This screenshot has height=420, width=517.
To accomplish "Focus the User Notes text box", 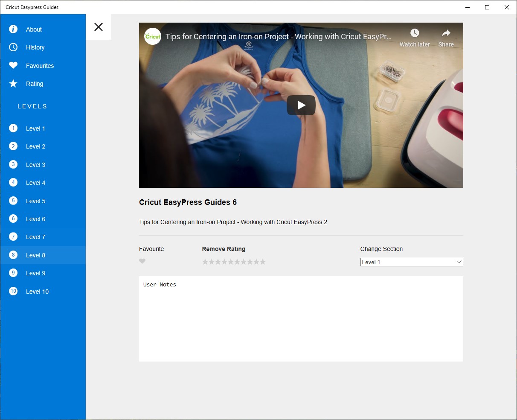I will (301, 319).
